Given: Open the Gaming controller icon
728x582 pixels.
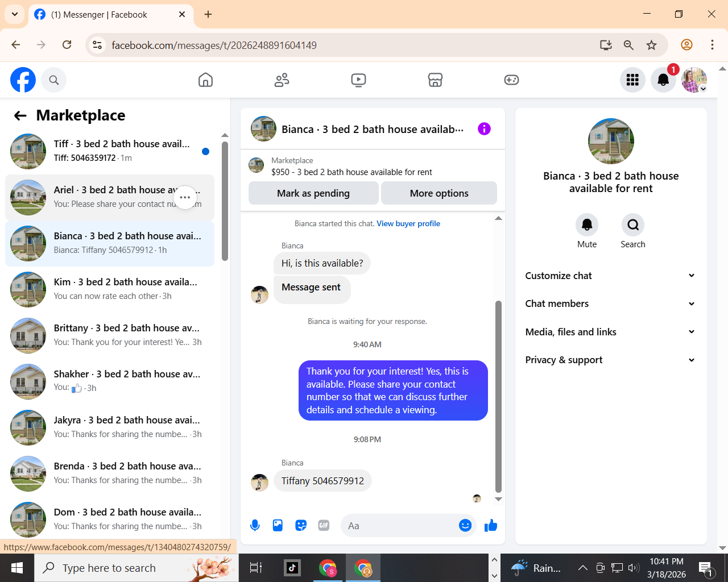Looking at the screenshot, I should (x=511, y=80).
